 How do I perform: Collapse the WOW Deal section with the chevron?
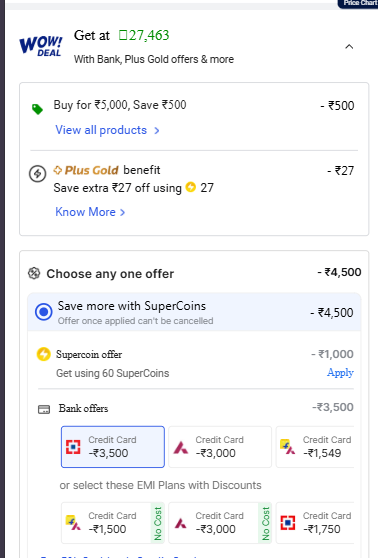[349, 47]
